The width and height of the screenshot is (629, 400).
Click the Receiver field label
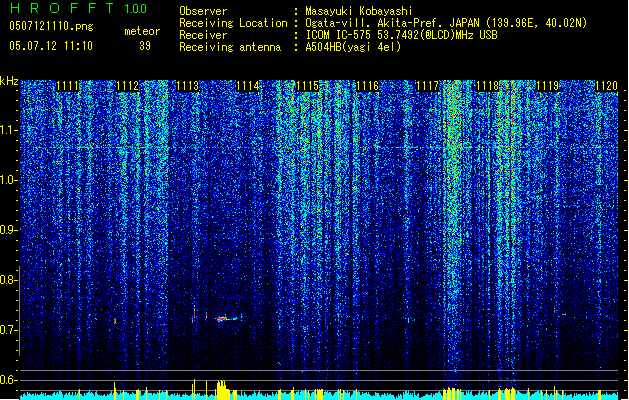[203, 35]
